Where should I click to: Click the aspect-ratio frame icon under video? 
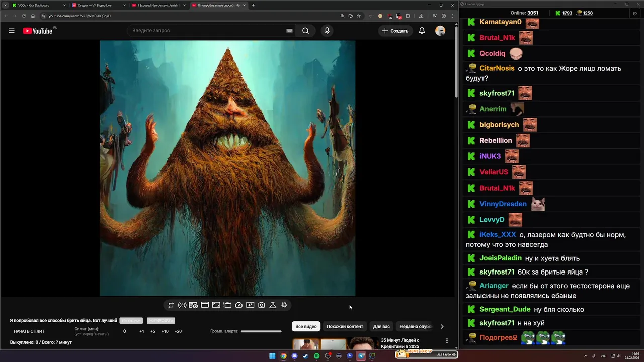[216, 305]
